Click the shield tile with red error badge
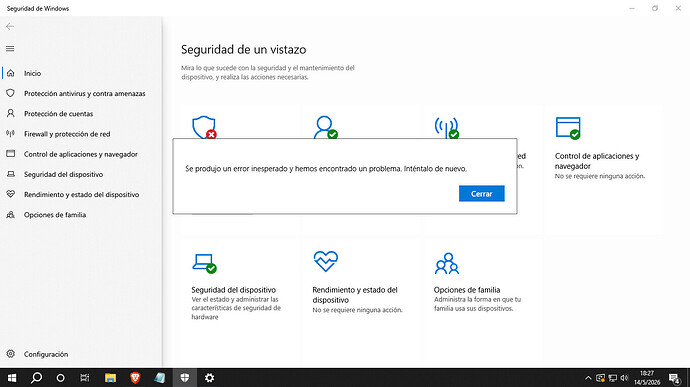The height and width of the screenshot is (387, 690). point(204,128)
